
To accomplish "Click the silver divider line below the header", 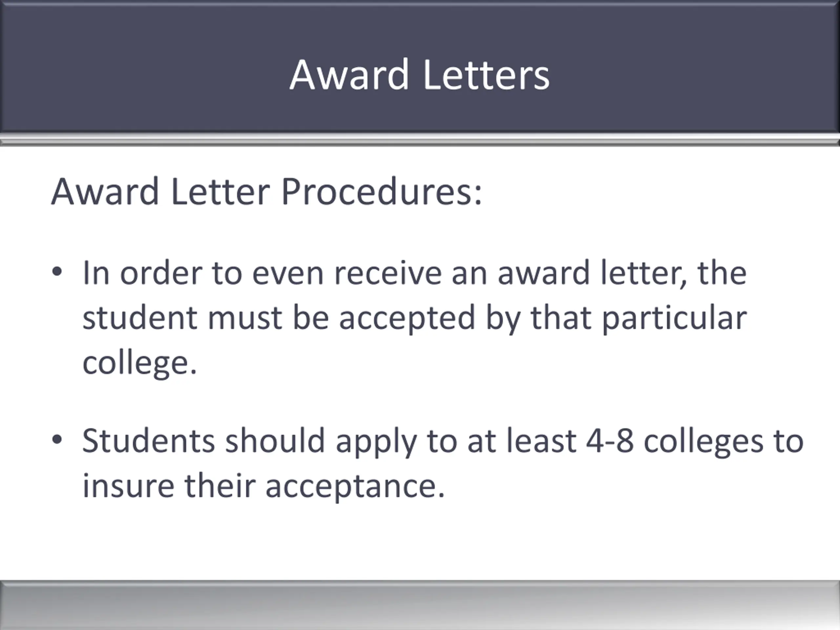I will coord(420,142).
